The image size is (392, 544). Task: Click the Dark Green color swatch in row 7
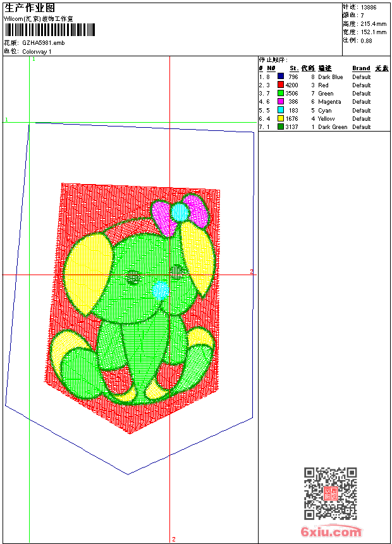(281, 127)
